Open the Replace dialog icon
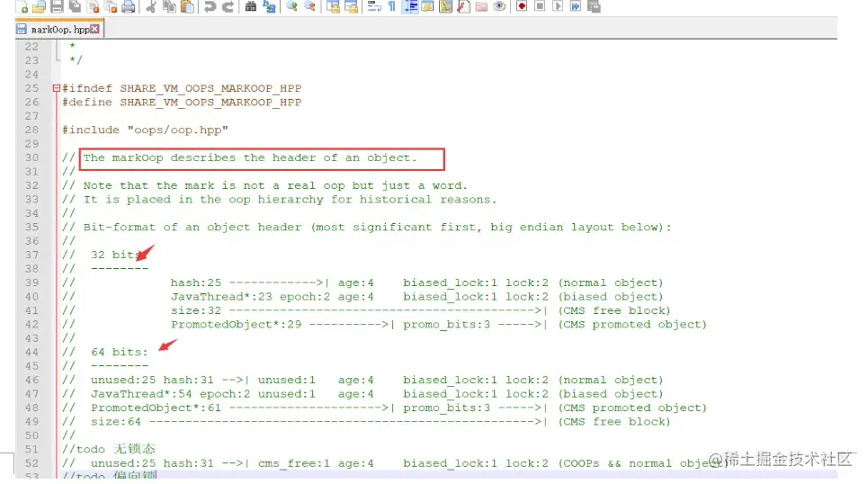The width and height of the screenshot is (868, 484). pos(268,6)
